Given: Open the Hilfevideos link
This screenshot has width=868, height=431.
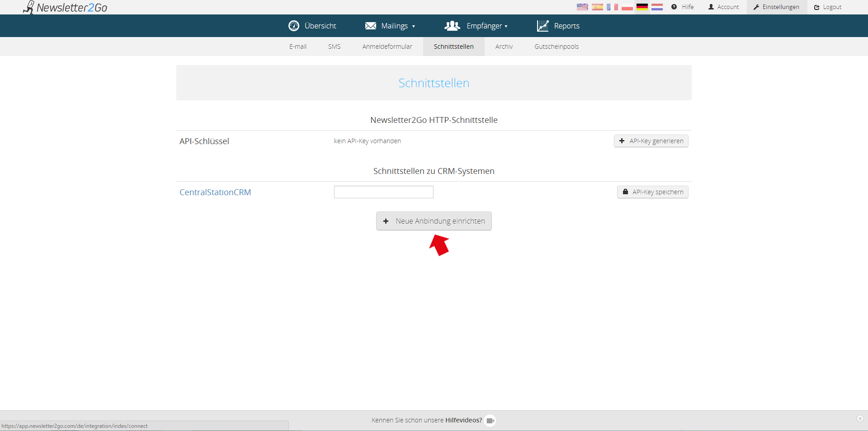Looking at the screenshot, I should 464,420.
